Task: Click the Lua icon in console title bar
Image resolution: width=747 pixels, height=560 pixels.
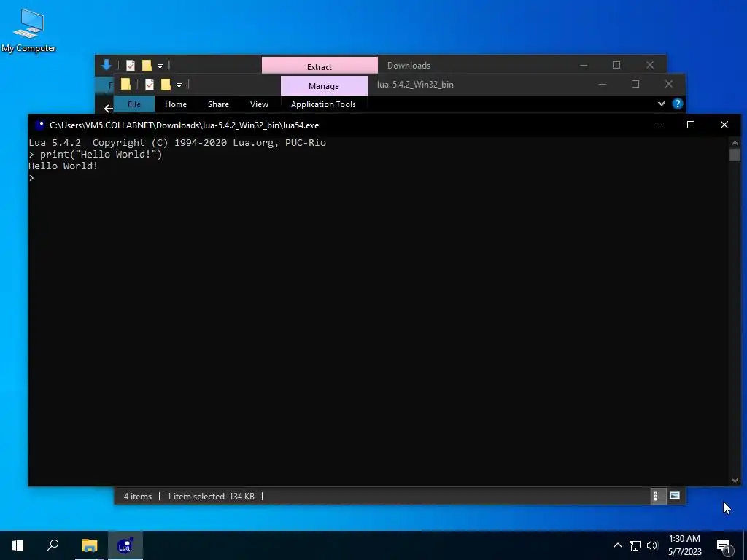Action: click(40, 125)
